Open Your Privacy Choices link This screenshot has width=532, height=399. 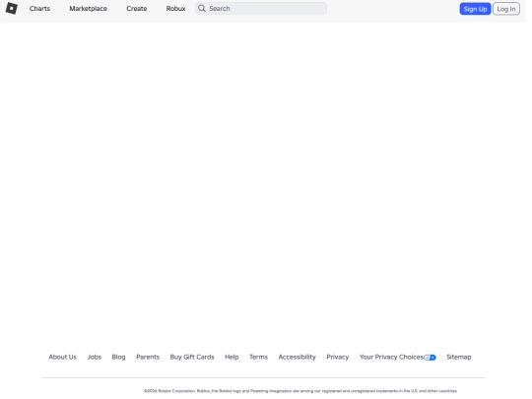pos(391,357)
